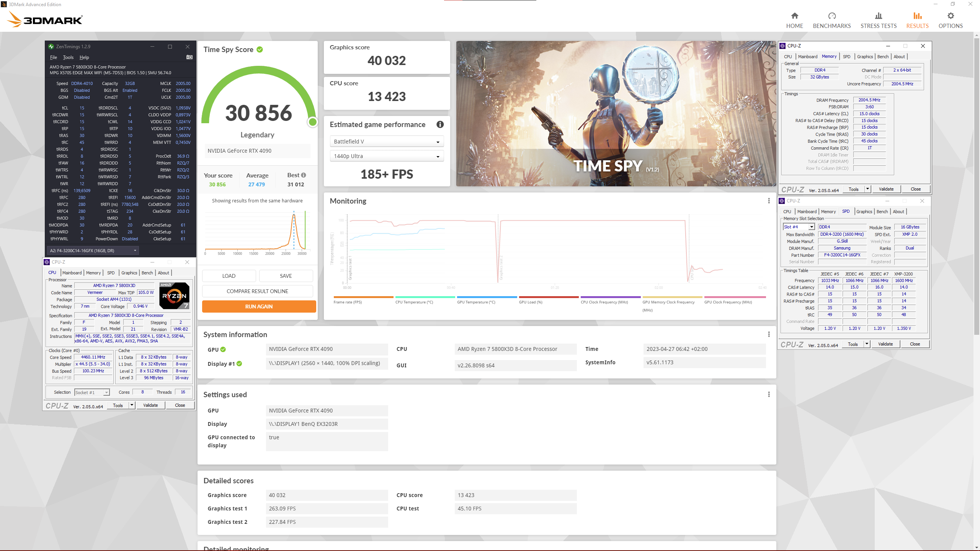Switch to About tab in CPU-Z SPD window
Image resolution: width=980 pixels, height=551 pixels.
898,212
